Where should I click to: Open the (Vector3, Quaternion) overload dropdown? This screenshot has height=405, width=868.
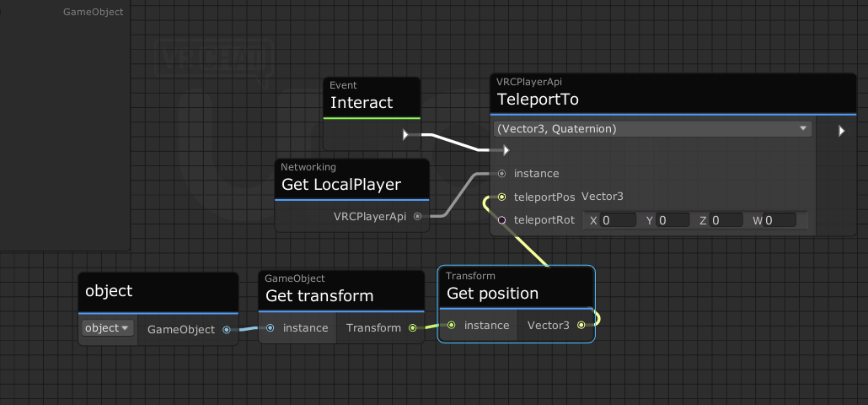[652, 129]
